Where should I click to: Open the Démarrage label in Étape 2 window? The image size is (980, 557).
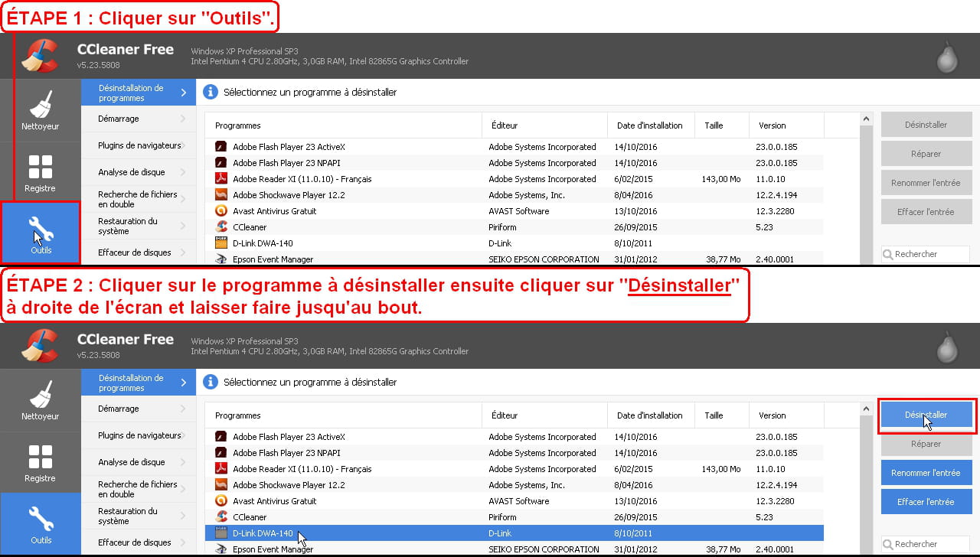tap(119, 409)
